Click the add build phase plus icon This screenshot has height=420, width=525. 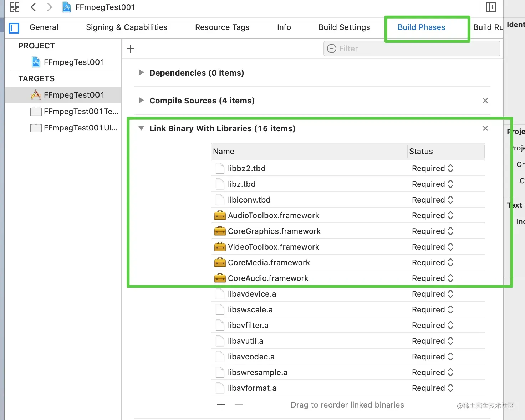(131, 49)
